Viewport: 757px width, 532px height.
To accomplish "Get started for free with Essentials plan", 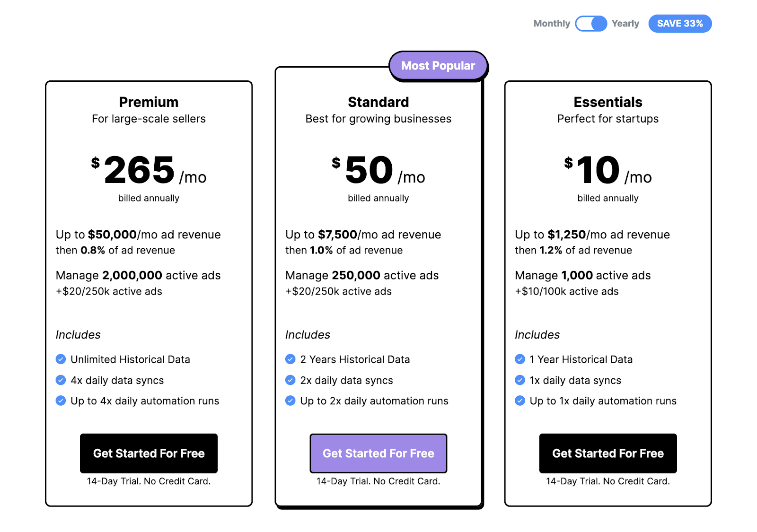I will point(608,454).
